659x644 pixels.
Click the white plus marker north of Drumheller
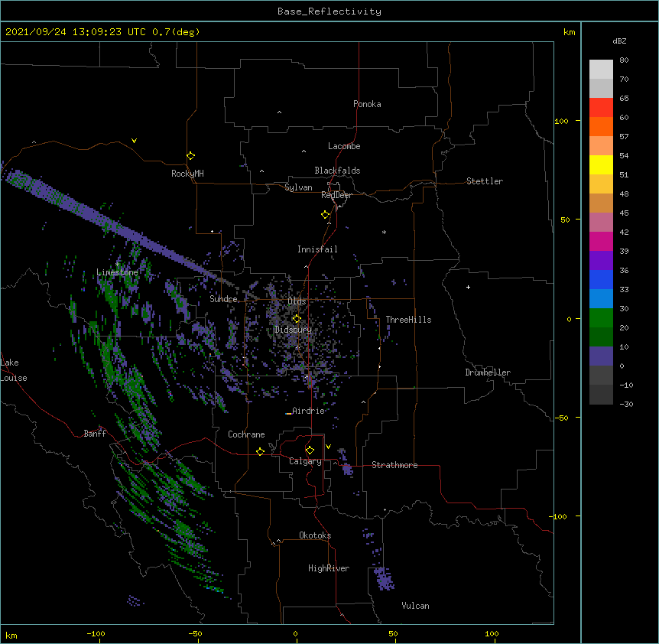pos(468,287)
